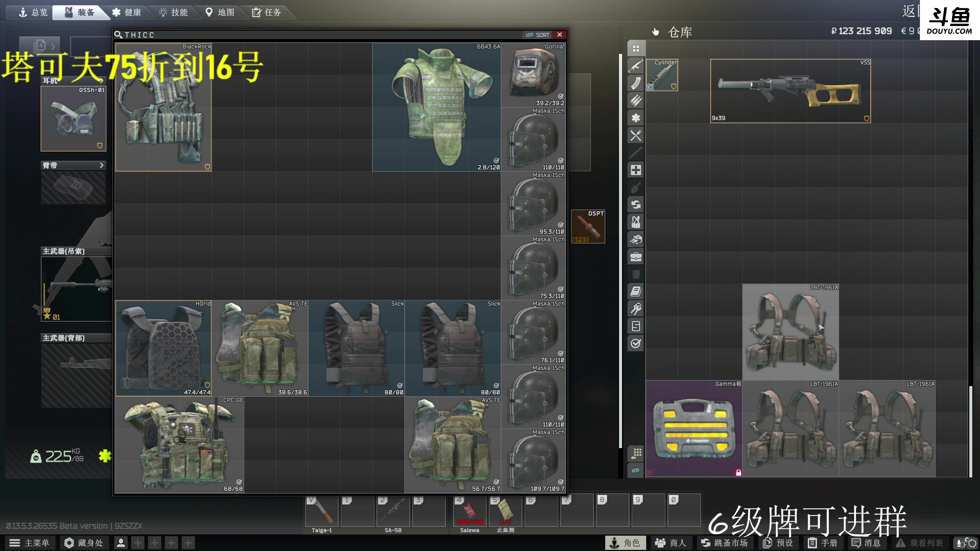Select the HGrid armor vest
980x551 pixels.
pyautogui.click(x=163, y=348)
